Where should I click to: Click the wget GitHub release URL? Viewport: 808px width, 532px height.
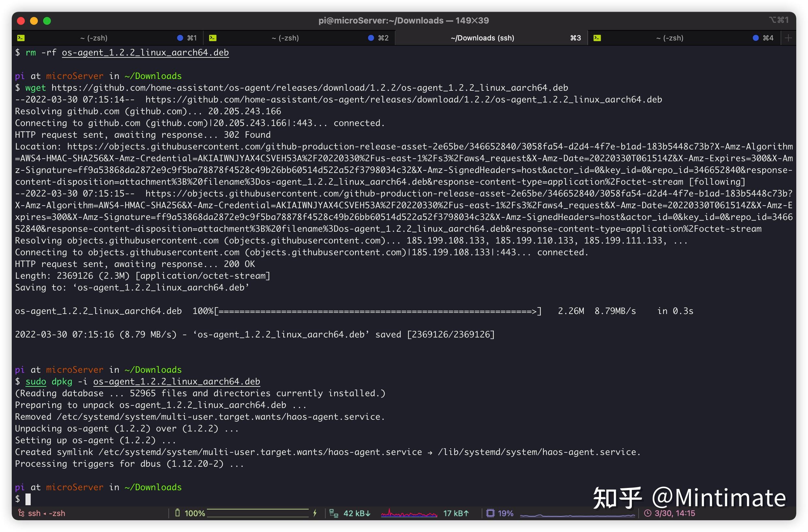[x=310, y=87]
